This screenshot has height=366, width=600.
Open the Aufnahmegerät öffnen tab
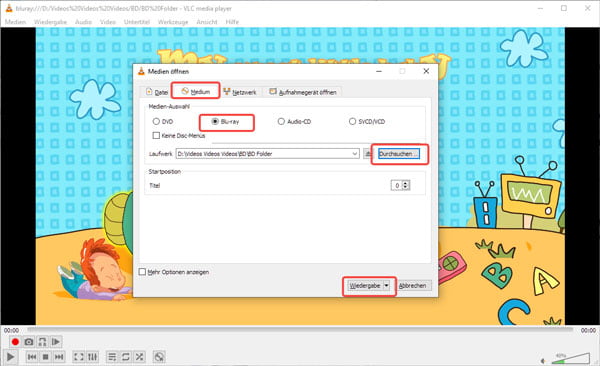303,92
